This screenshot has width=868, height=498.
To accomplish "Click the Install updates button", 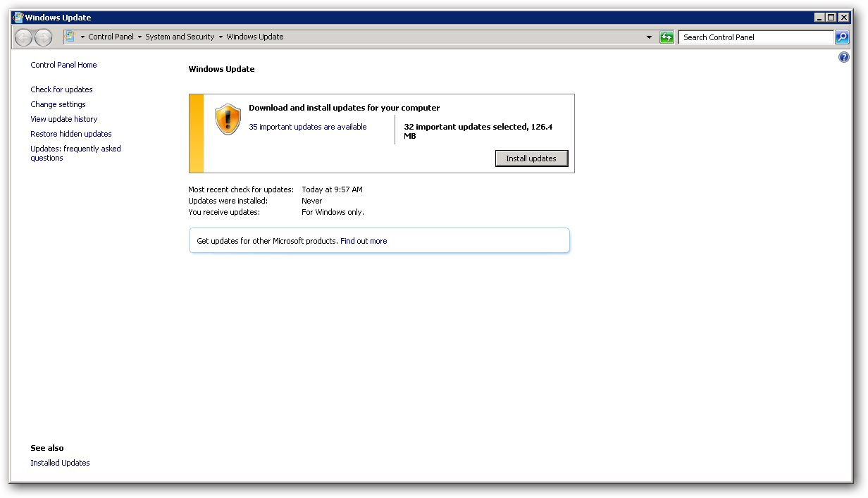I will click(531, 158).
